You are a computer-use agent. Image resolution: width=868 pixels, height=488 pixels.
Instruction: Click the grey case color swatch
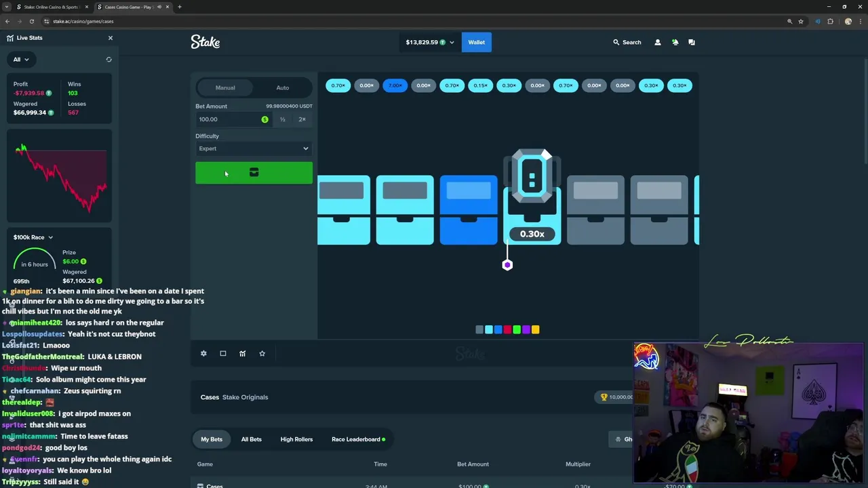tap(479, 329)
